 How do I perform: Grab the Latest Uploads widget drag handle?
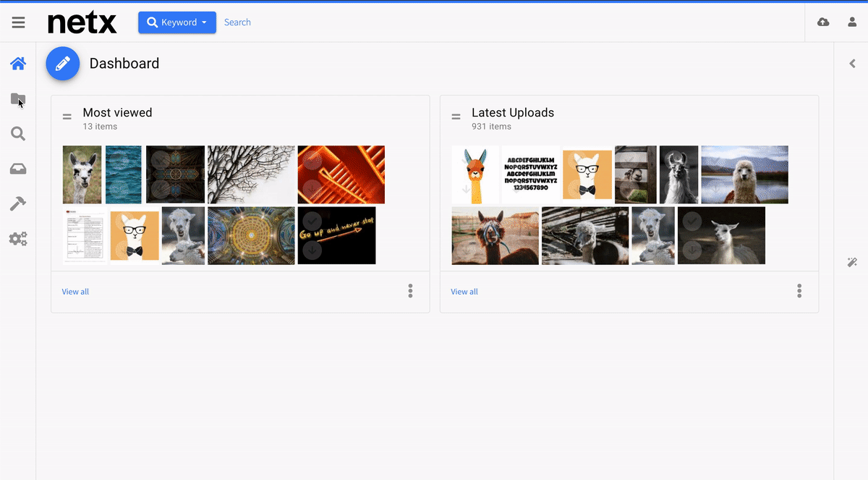456,117
